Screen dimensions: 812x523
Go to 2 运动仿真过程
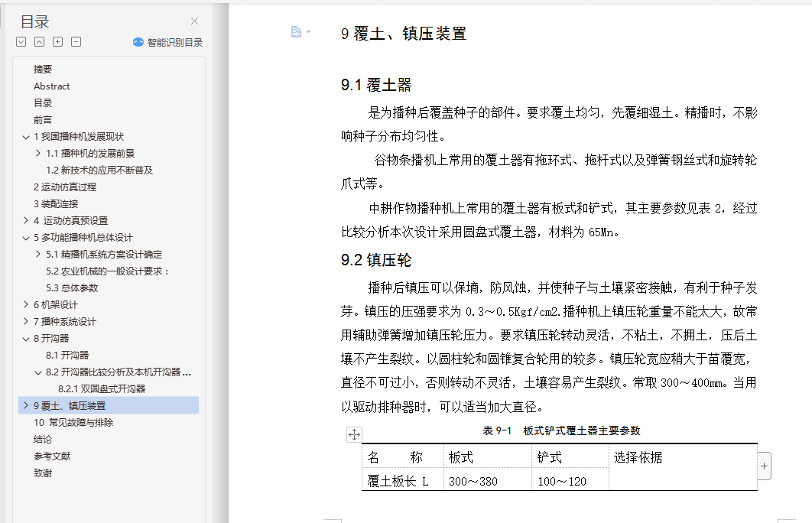click(65, 187)
